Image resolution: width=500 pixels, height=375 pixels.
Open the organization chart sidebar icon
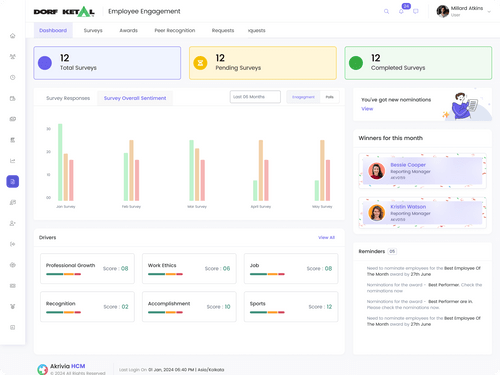(13, 57)
